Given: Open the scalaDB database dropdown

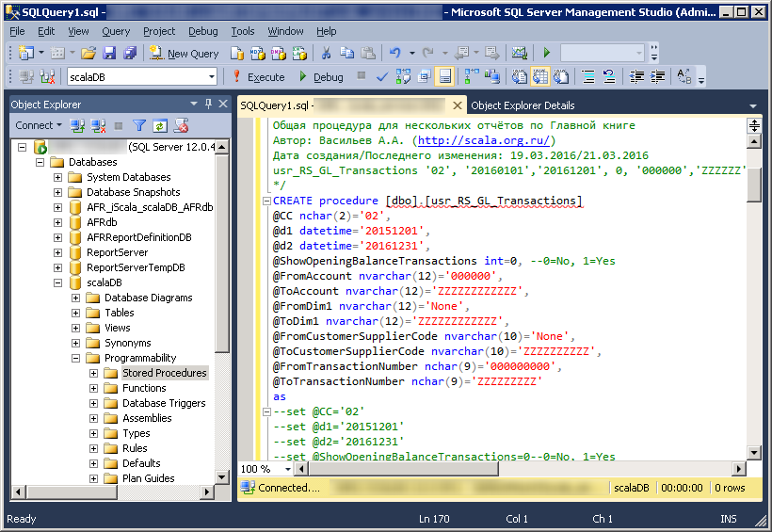Looking at the screenshot, I should click(x=212, y=77).
